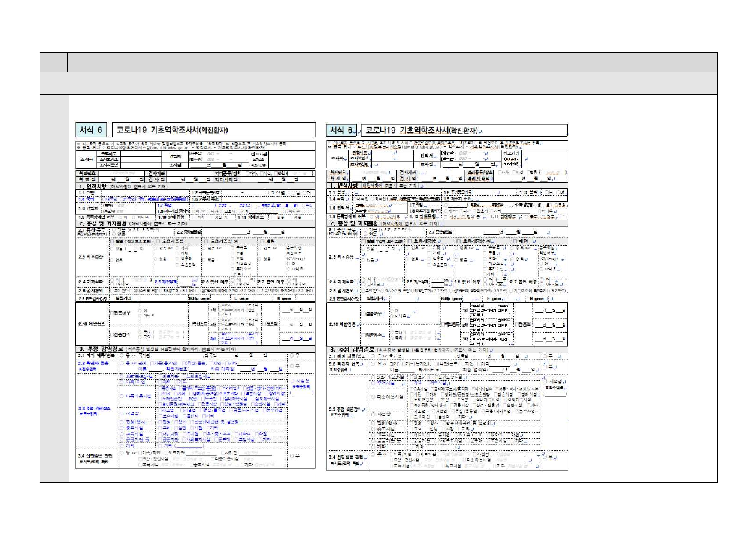Viewport: 756px width, 535px height.
Task: Click the '2.3 최초증상' label in left form
Action: click(x=91, y=258)
